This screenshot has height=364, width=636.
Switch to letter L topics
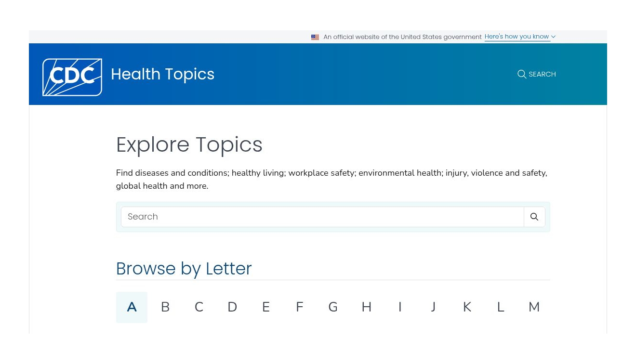[x=501, y=307]
